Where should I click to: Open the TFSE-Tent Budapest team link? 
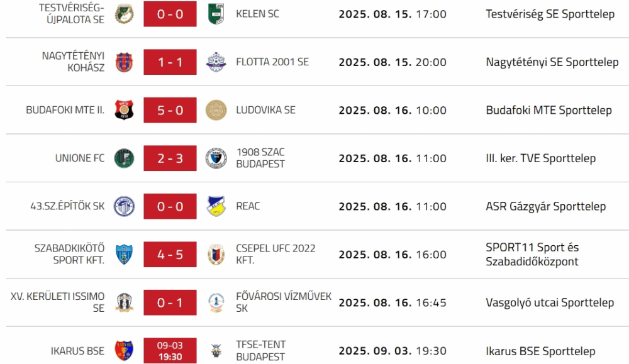260,351
